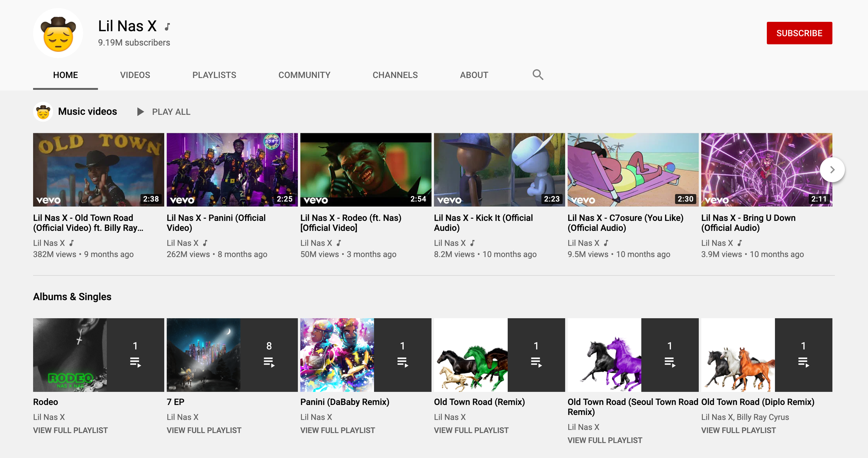868x458 pixels.
Task: Click the play triangle beside PLAY ALL
Action: [x=141, y=112]
